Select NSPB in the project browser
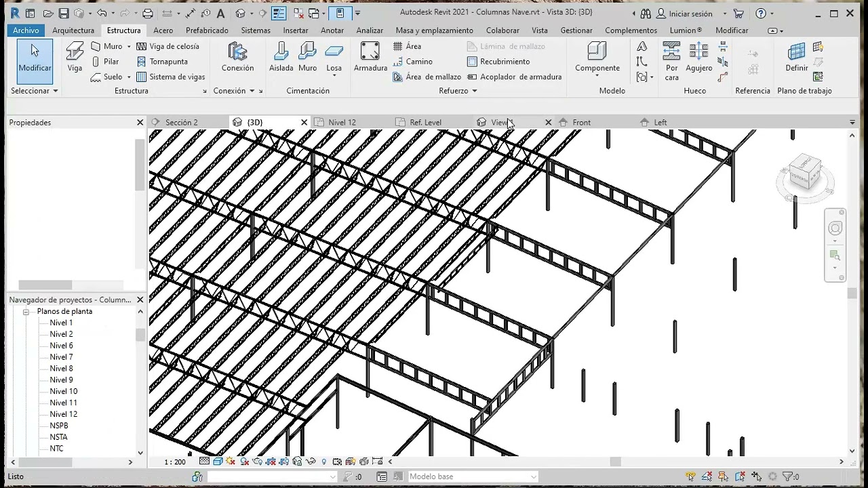868x488 pixels. click(x=58, y=426)
